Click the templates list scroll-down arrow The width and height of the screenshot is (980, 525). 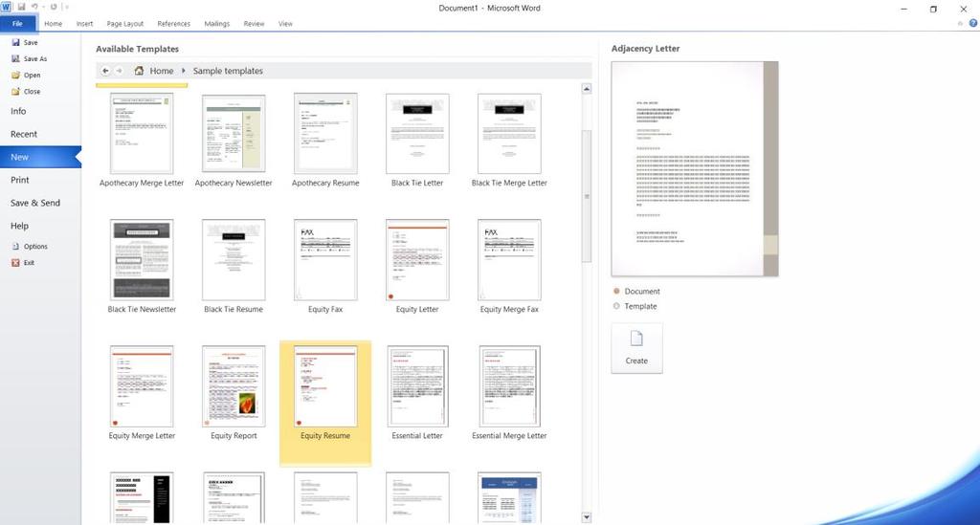(x=587, y=517)
